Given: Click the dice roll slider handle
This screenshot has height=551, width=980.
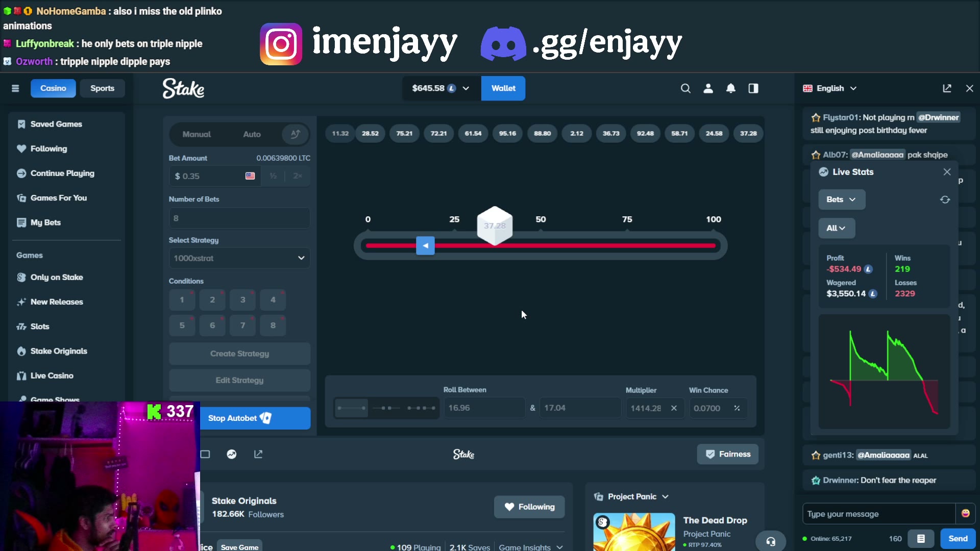Looking at the screenshot, I should pos(425,245).
